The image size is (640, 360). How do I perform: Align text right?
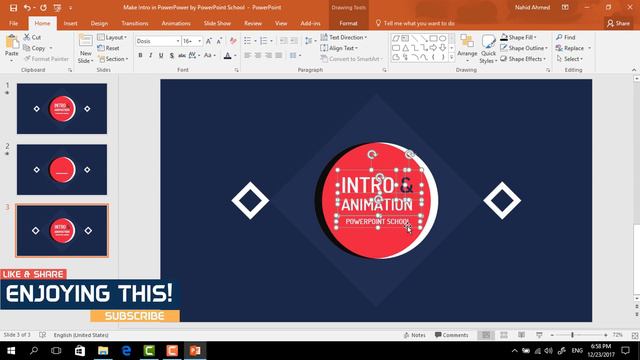coord(269,56)
